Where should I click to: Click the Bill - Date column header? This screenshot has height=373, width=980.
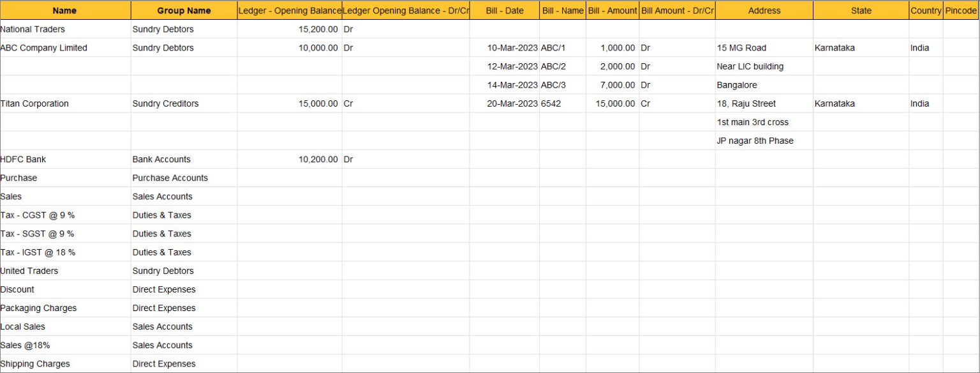(x=505, y=10)
